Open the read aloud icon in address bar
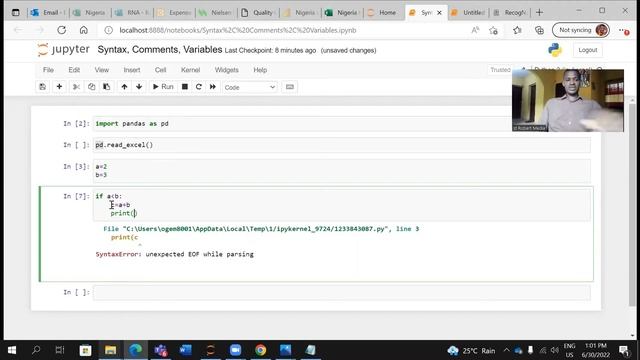Screen dimensions: 640x360 [475, 30]
